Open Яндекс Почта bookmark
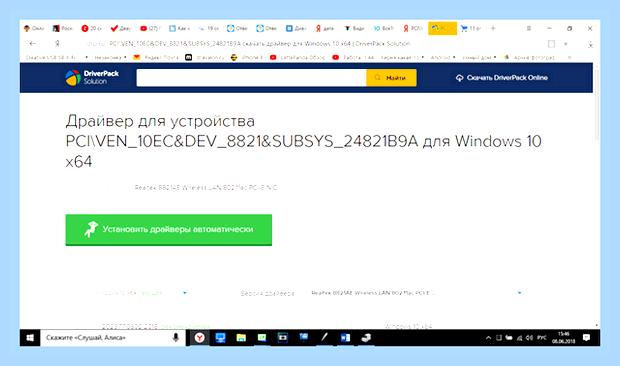 click(156, 57)
